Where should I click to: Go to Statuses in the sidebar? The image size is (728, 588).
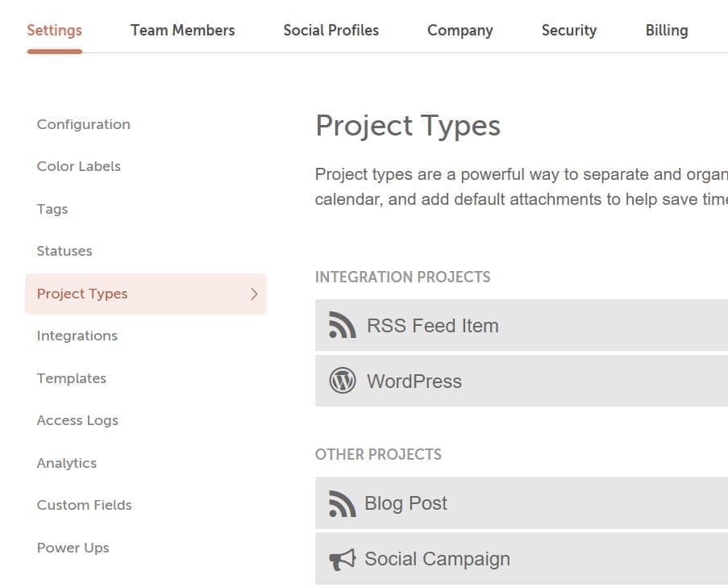click(64, 251)
